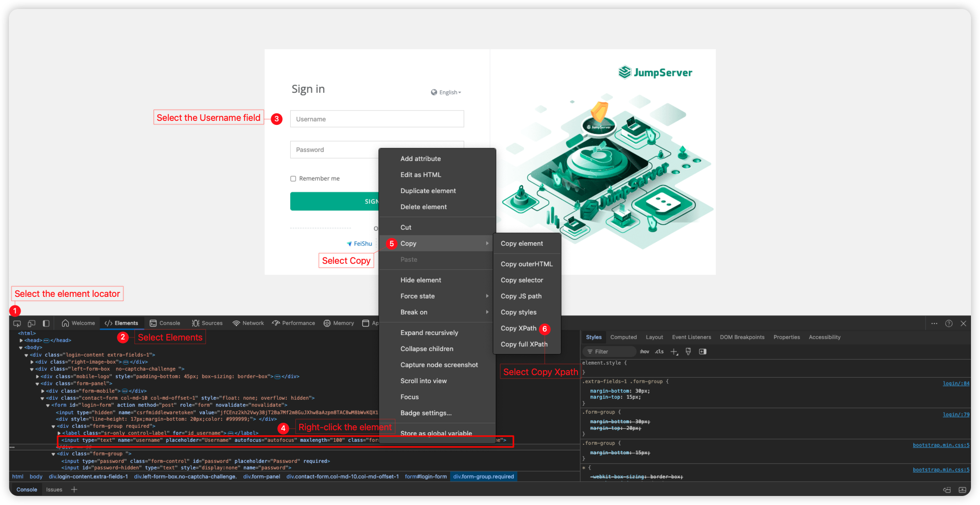Image resolution: width=980 pixels, height=505 pixels.
Task: Open the Force state submenu arrow
Action: [x=487, y=296]
